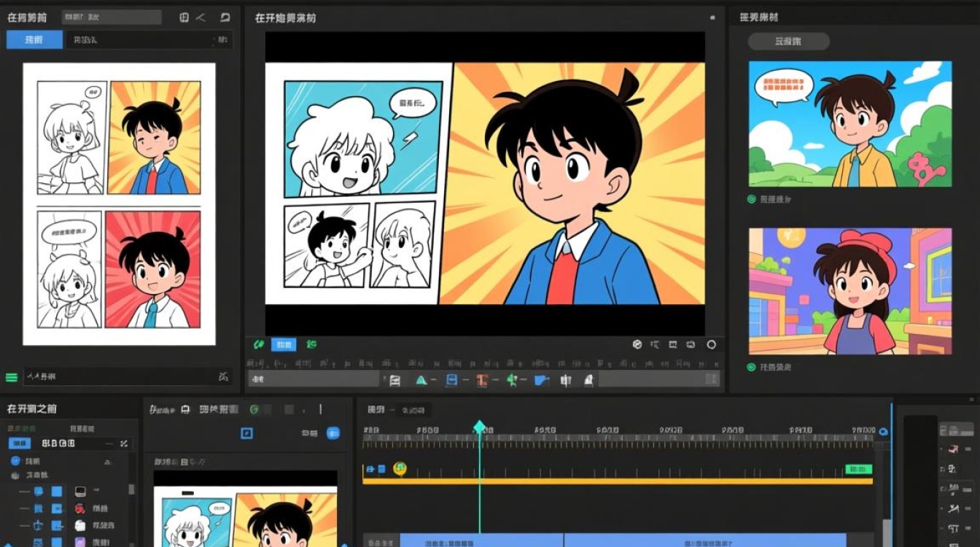Image resolution: width=980 pixels, height=547 pixels.
Task: Click the green hamburger menu icon at bottom left
Action: point(12,377)
